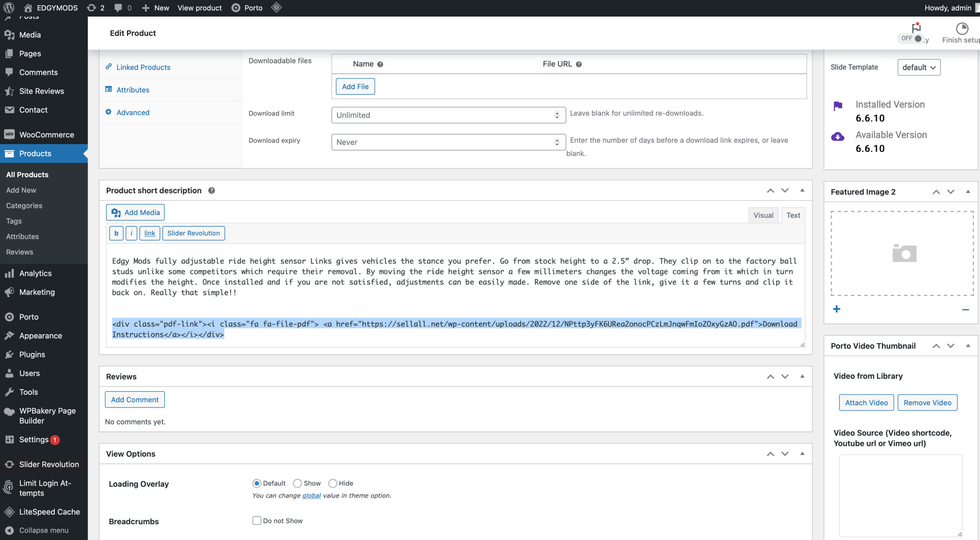Toggle collapse of View Options panel
The height and width of the screenshot is (540, 980).
(x=802, y=454)
